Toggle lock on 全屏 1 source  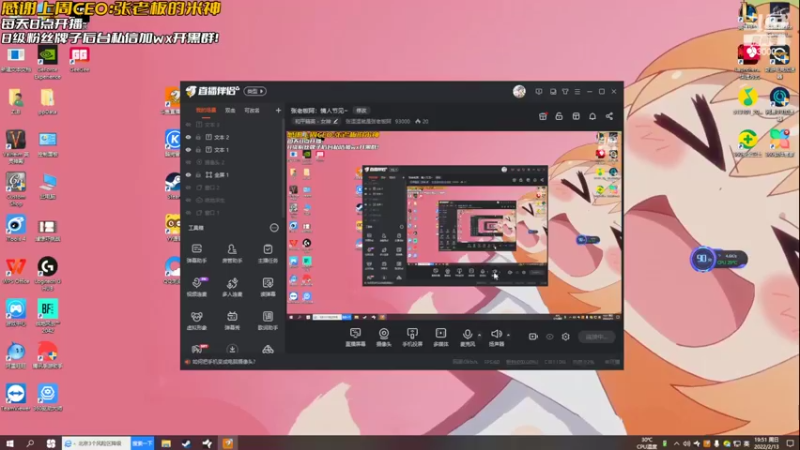[198, 175]
